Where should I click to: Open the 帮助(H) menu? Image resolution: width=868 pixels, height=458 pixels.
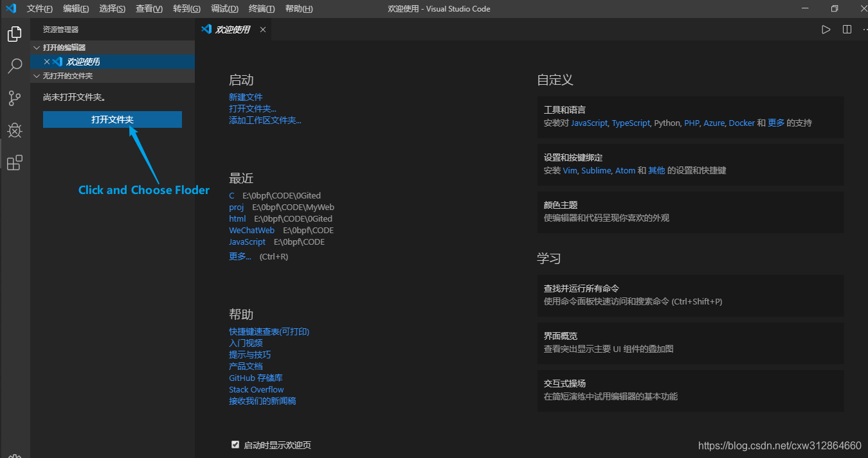pos(299,8)
